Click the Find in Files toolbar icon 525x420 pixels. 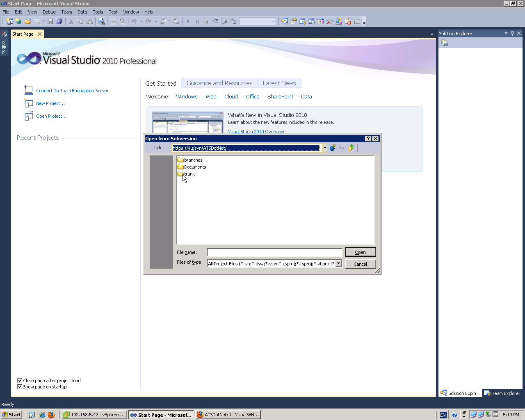[x=101, y=21]
